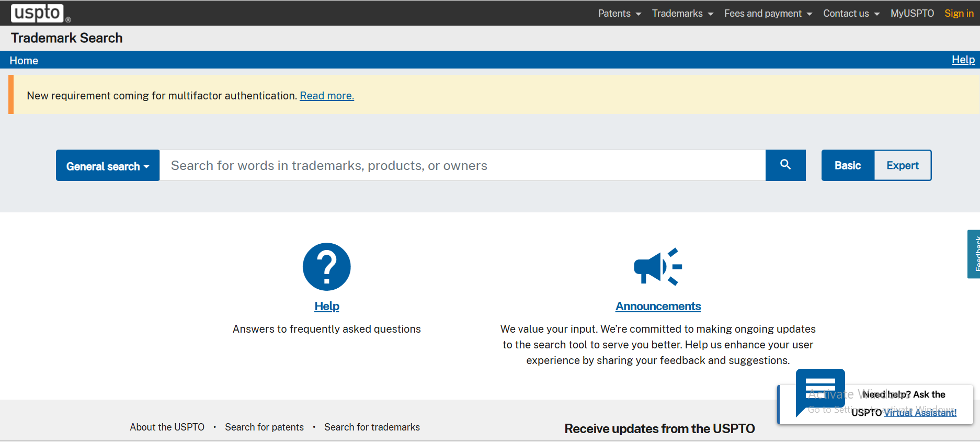The height and width of the screenshot is (442, 980).
Task: Click Sign in
Action: pyautogui.click(x=959, y=14)
